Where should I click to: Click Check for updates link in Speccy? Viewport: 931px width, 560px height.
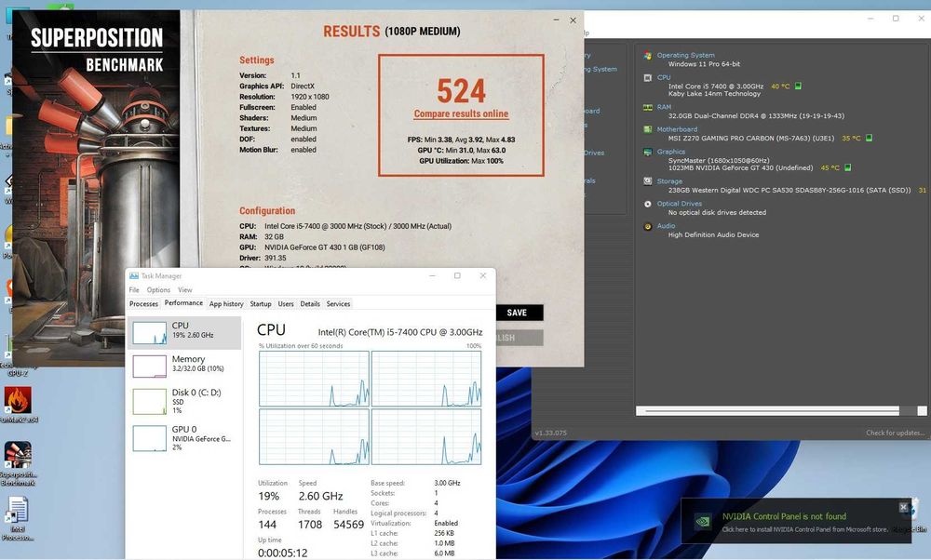(x=896, y=433)
